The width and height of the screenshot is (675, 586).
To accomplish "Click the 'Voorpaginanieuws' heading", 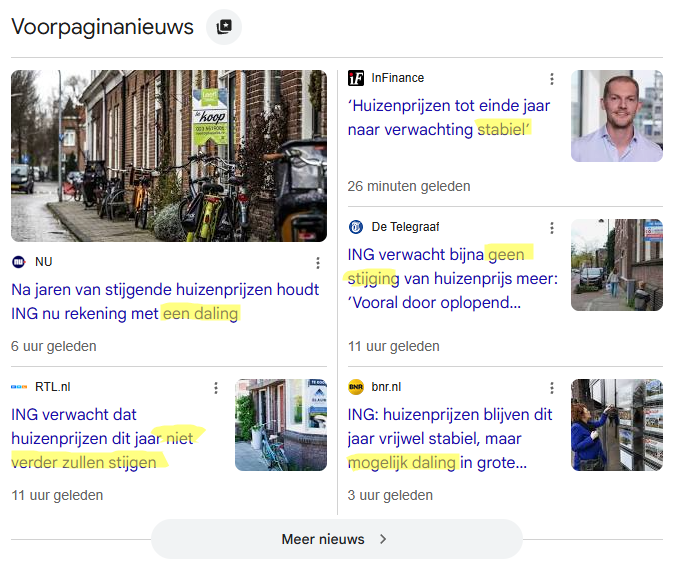I will 102,27.
